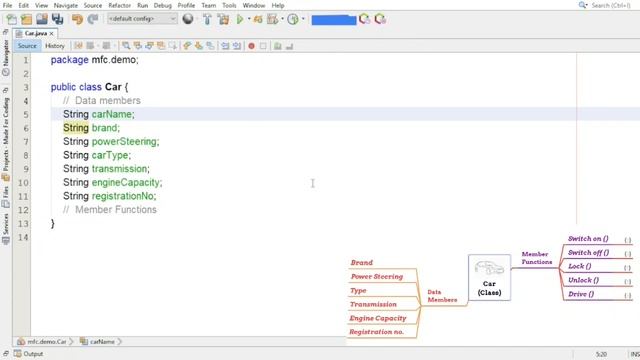Open the Source menu

(x=93, y=5)
